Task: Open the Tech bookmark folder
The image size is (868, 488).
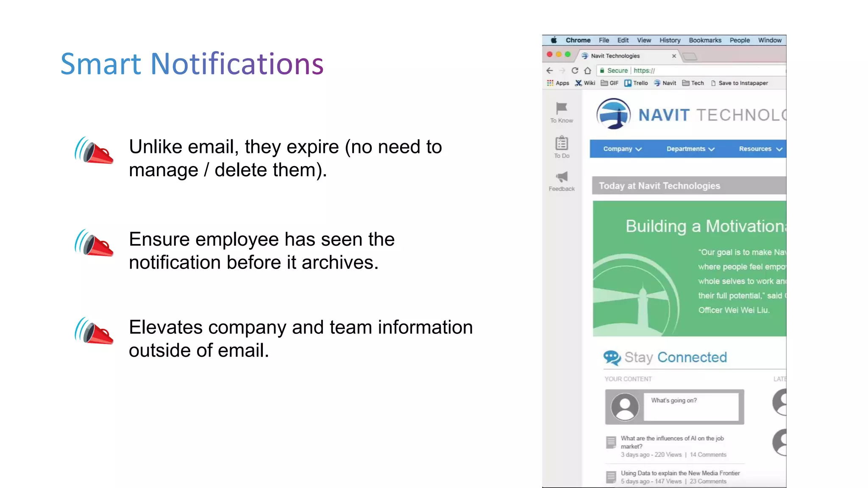Action: click(x=693, y=83)
